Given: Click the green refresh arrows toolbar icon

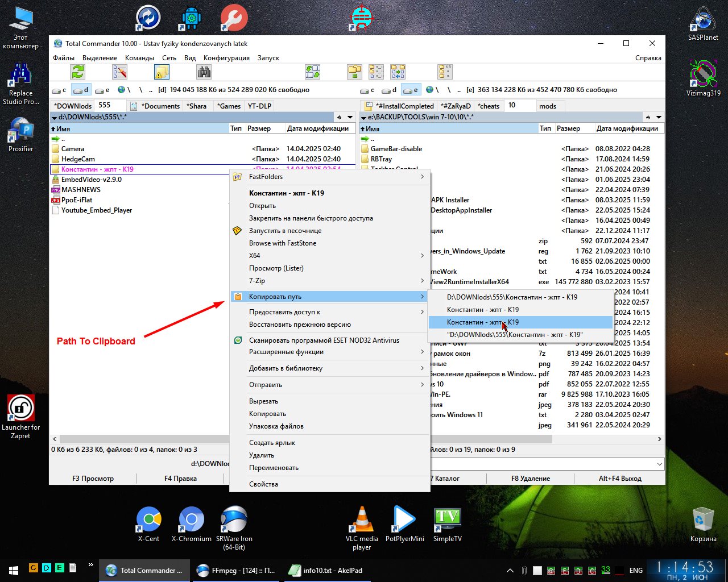Looking at the screenshot, I should click(78, 72).
